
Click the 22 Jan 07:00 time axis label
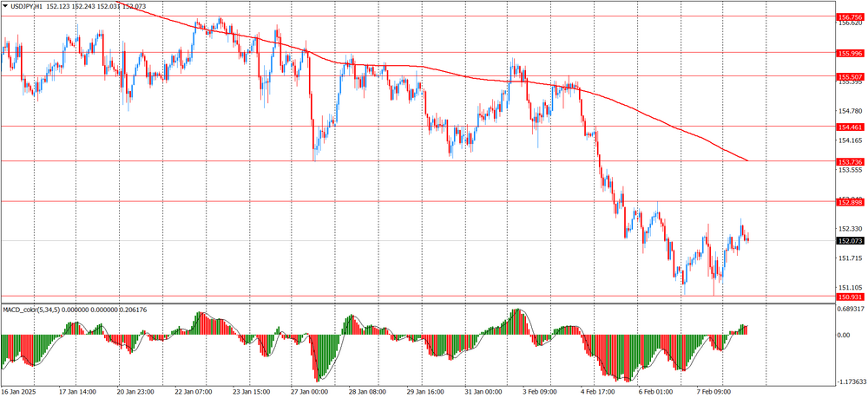(194, 391)
